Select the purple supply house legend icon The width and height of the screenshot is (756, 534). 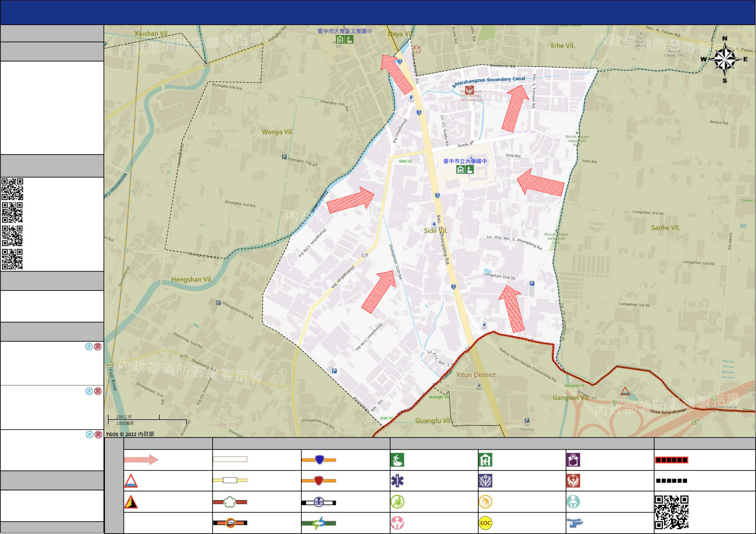tap(573, 460)
